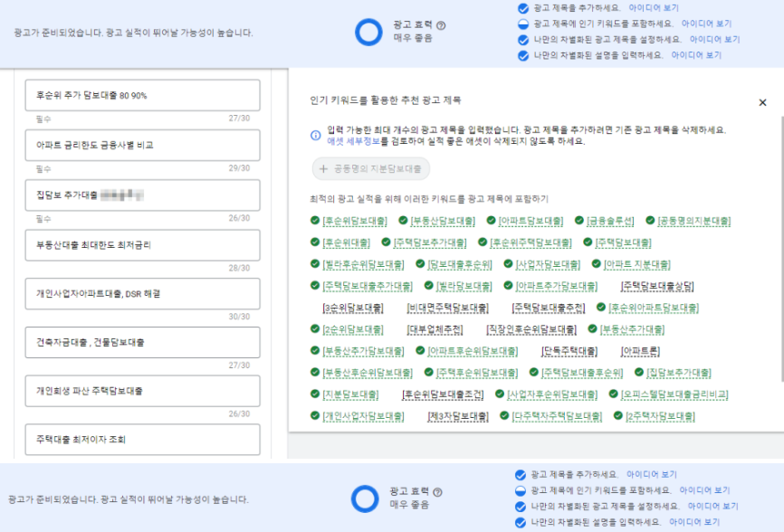This screenshot has width=784, height=532.
Task: Click the green check icon beside 후순위담보대출
Action: pyautogui.click(x=314, y=220)
